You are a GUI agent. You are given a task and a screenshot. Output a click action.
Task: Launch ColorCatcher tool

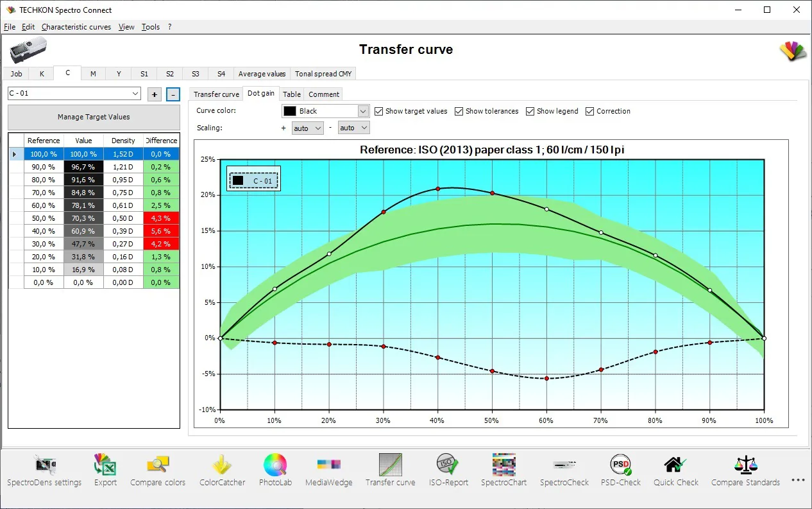[x=222, y=465]
